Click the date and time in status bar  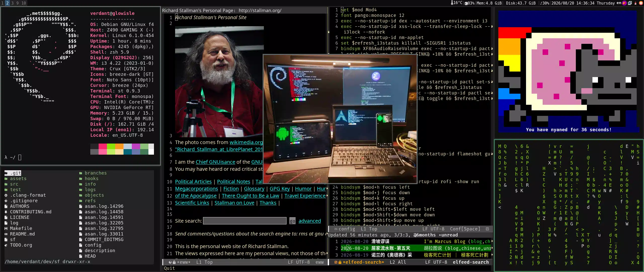coord(583,3)
